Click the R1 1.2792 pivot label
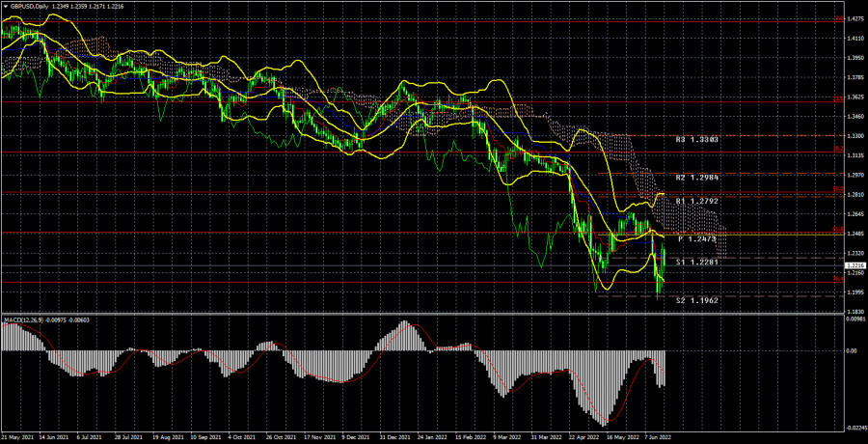The height and width of the screenshot is (444, 868). [697, 201]
